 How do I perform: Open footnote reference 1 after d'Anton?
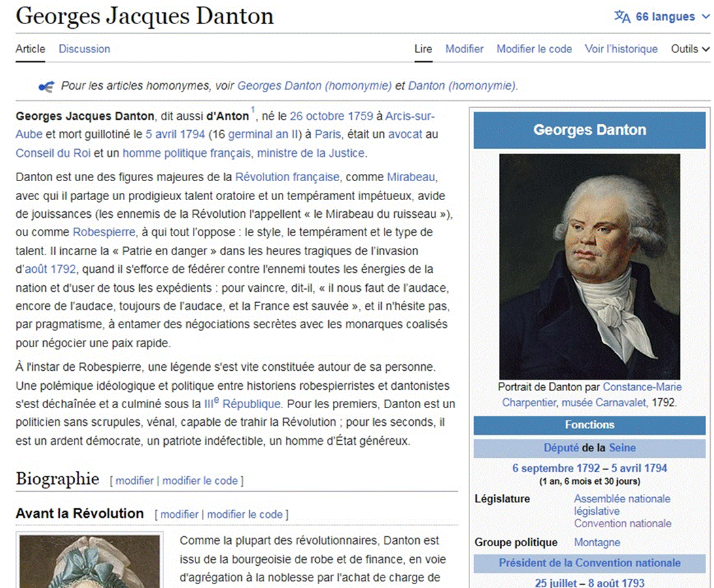point(253,110)
